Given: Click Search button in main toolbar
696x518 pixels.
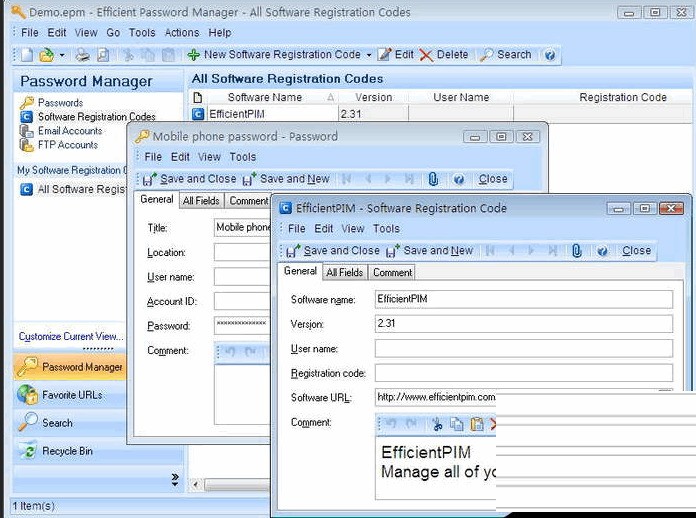Looking at the screenshot, I should click(x=506, y=55).
